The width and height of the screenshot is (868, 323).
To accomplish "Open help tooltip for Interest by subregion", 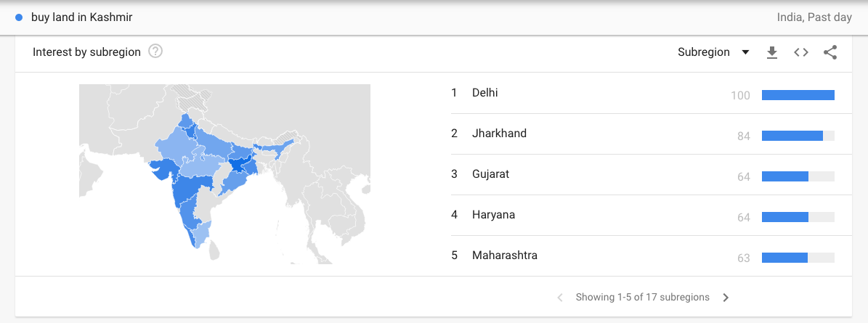I will tap(155, 52).
